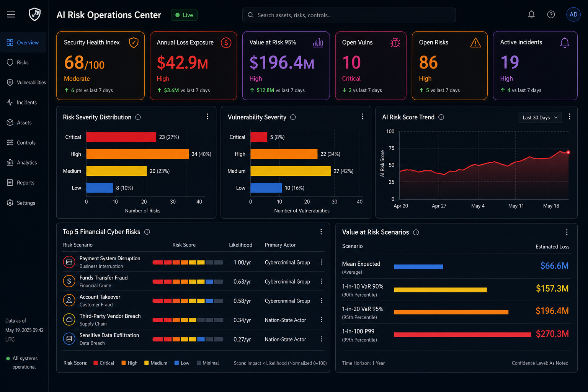The width and height of the screenshot is (588, 392).
Task: Click the Payment System Disruption row icon
Action: point(69,262)
